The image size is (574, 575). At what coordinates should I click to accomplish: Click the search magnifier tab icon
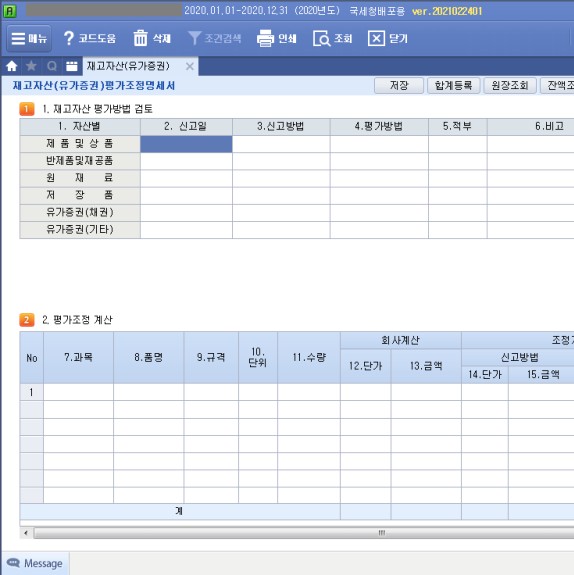tap(52, 66)
